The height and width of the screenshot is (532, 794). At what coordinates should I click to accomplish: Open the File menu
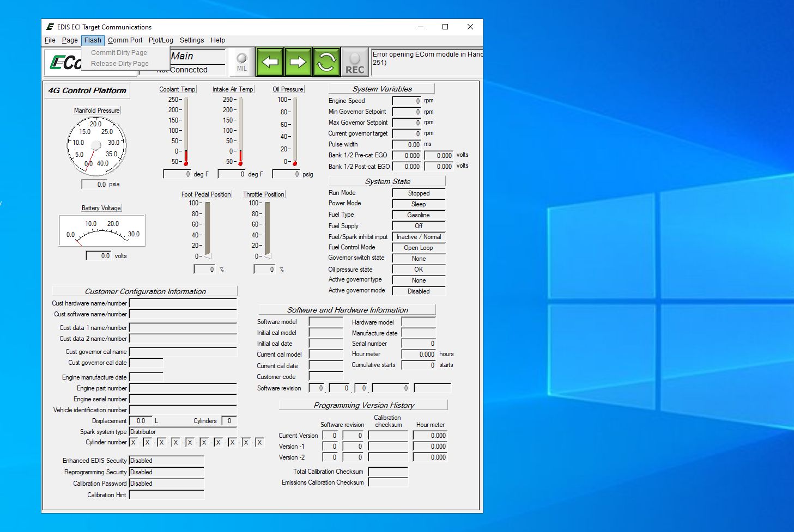click(50, 40)
